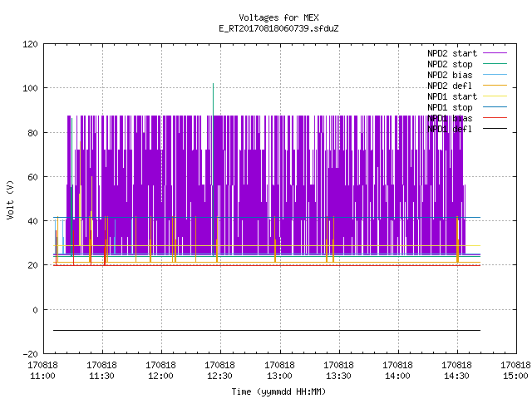Image resolution: width=532 pixels, height=399 pixels.
Task: Click the "NPD2 stop" legend label
Action: (450, 64)
